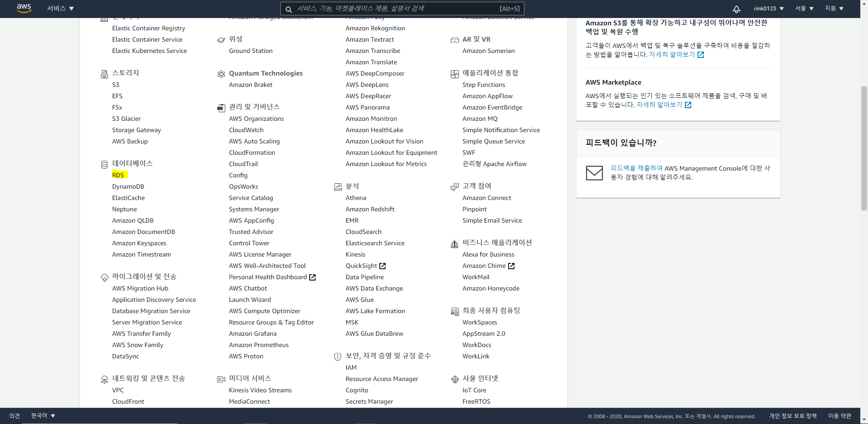The height and width of the screenshot is (424, 868).
Task: Click the feedback envelope icon
Action: click(594, 173)
